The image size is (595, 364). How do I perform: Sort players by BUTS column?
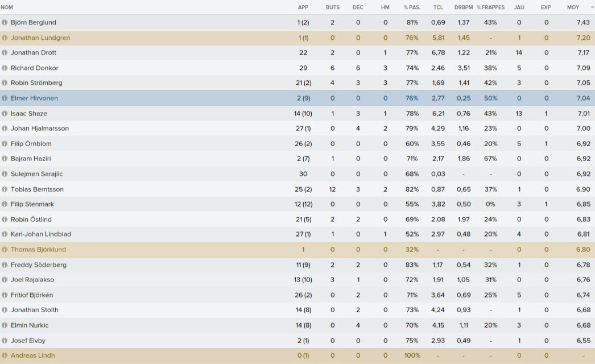(x=333, y=7)
